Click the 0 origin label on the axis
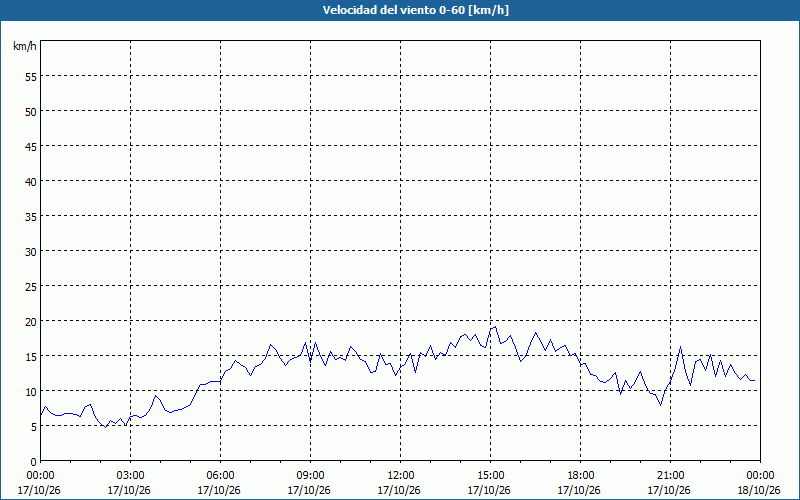This screenshot has height=500, width=800. [34, 462]
